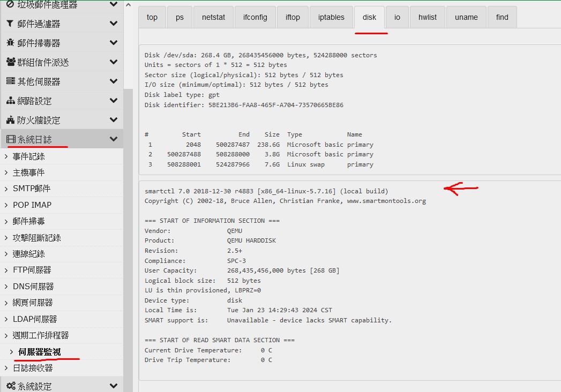Click the film icon for 系統日誌
Image resolution: width=561 pixels, height=392 pixels.
tap(10, 139)
